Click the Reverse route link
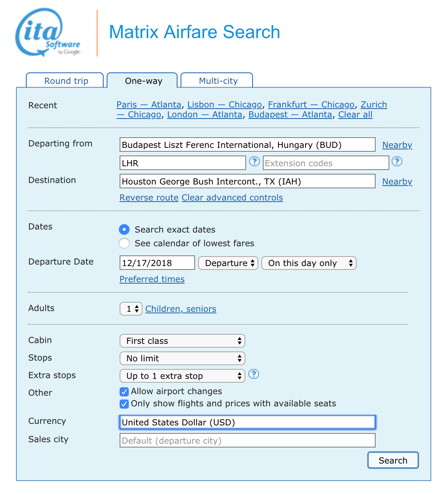The image size is (448, 494). [x=149, y=197]
